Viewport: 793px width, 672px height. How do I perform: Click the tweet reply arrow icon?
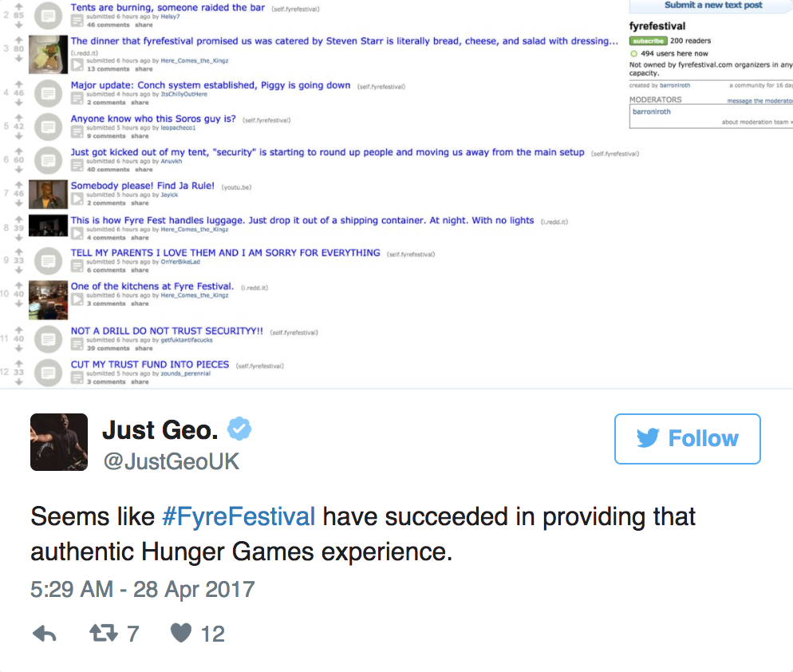pos(45,634)
